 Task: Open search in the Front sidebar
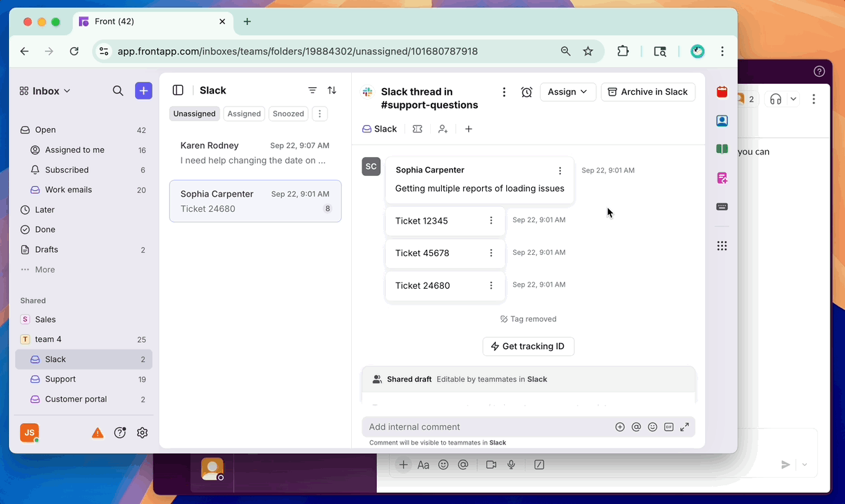tap(118, 91)
